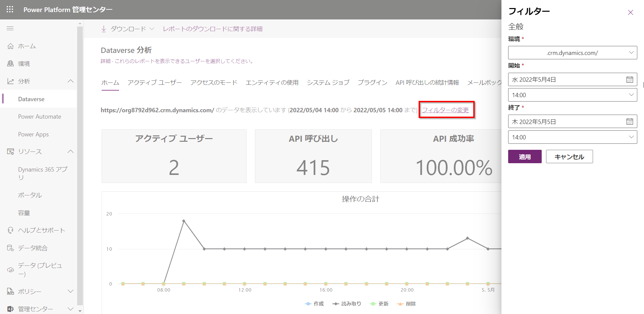Toggle the Delete series in legend
This screenshot has width=644, height=314.
point(406,304)
